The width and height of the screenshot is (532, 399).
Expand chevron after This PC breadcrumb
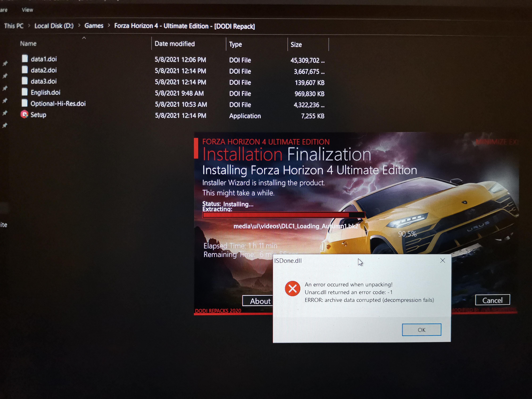coord(29,26)
